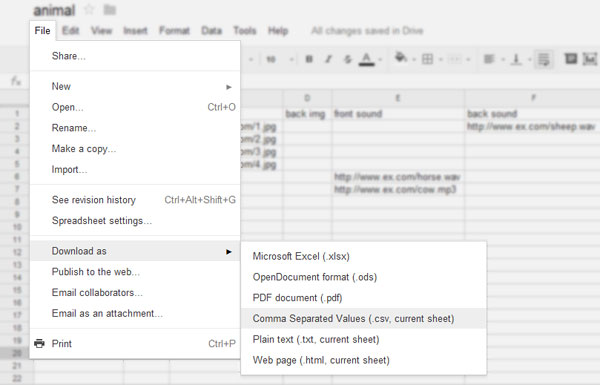600x385 pixels.
Task: Click the text color A icon
Action: coord(366,59)
